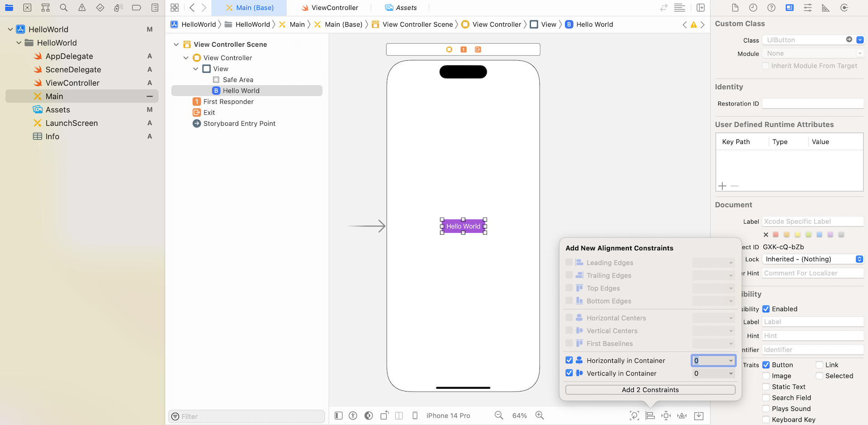Image resolution: width=868 pixels, height=425 pixels.
Task: Open the Resolve Auto Layout Issues menu
Action: point(682,415)
